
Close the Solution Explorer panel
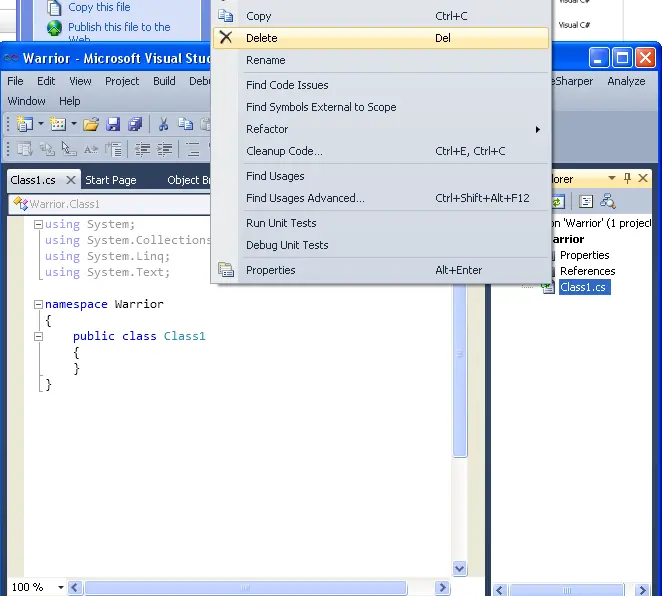643,179
